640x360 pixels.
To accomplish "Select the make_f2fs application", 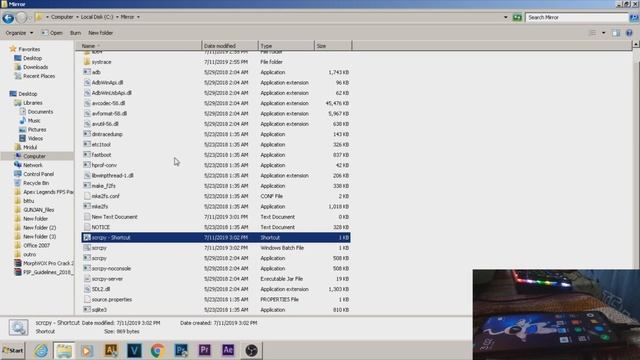I will tap(103, 186).
